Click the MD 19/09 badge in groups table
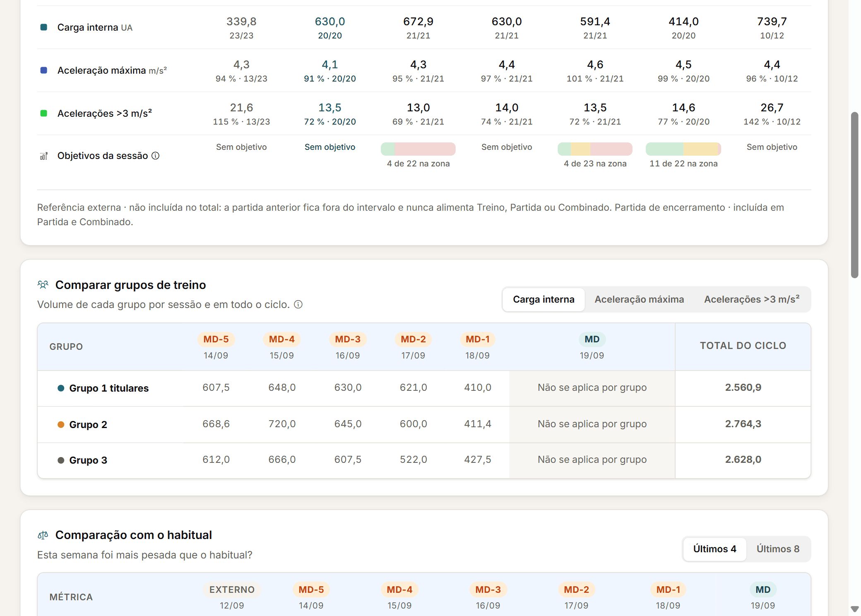The width and height of the screenshot is (861, 616). point(592,339)
